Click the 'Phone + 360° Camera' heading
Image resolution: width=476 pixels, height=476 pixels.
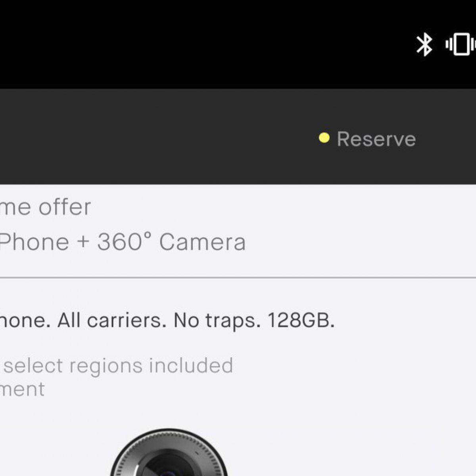click(123, 242)
